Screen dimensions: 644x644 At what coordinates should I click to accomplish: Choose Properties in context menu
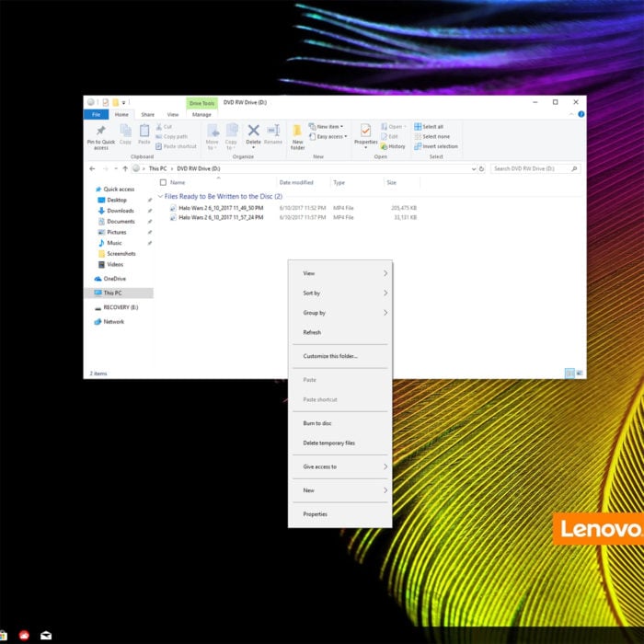pos(340,514)
